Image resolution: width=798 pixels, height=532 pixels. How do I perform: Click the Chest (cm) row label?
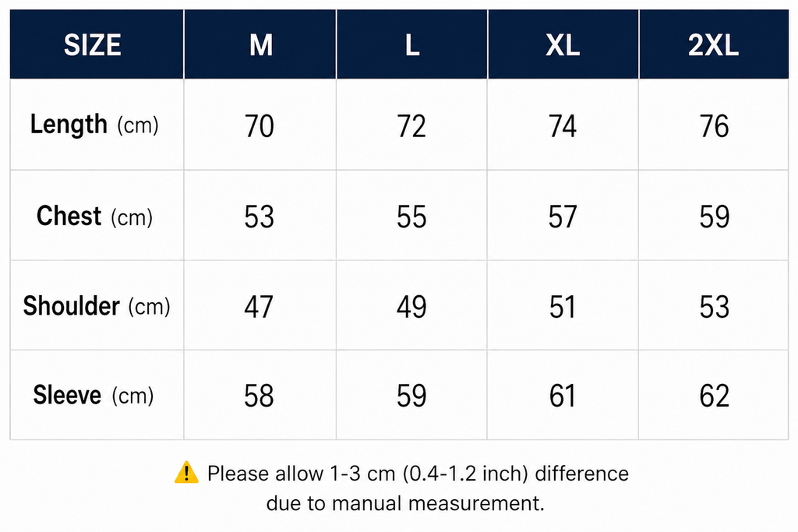tap(94, 217)
